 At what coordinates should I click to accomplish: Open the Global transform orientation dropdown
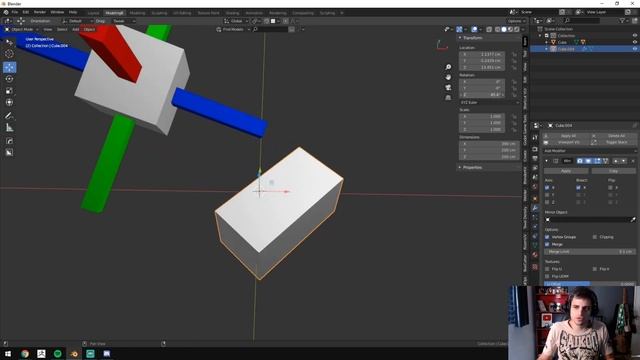(236, 21)
